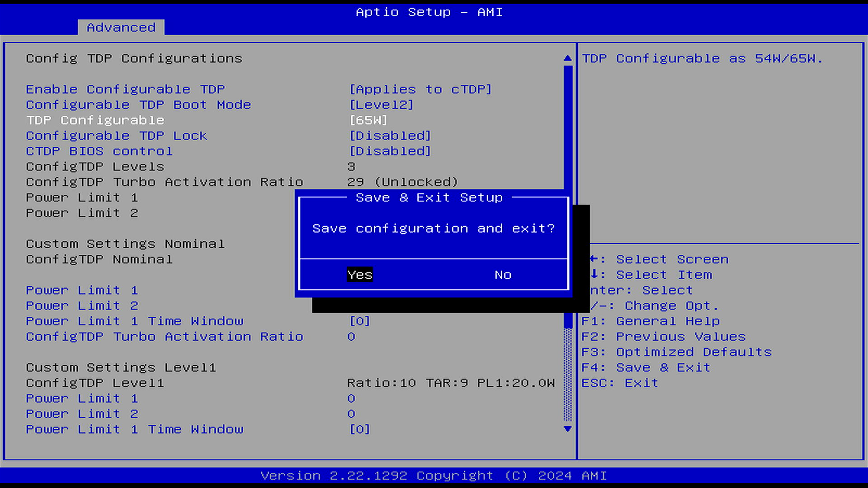The height and width of the screenshot is (488, 868).
Task: Confirm Yes in Save & Exit dialog
Action: pyautogui.click(x=359, y=275)
